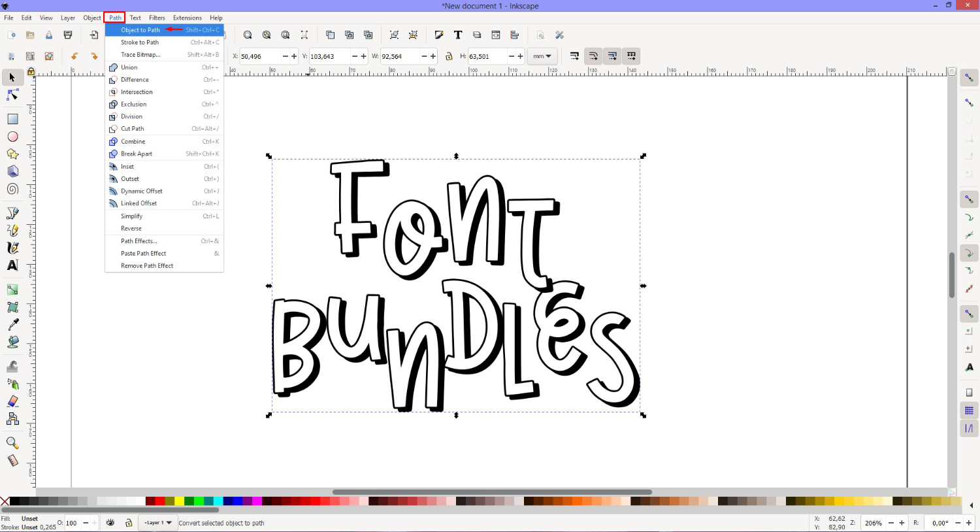The height and width of the screenshot is (532, 980).
Task: Increase the zoom percentage with plus
Action: [902, 523]
